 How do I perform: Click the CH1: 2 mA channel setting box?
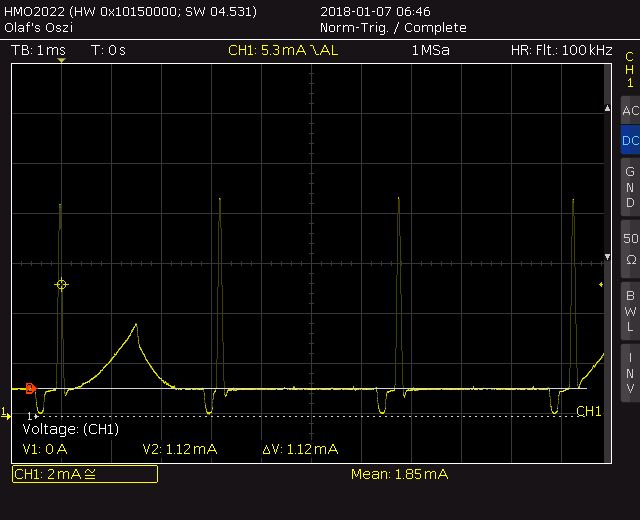[x=85, y=474]
